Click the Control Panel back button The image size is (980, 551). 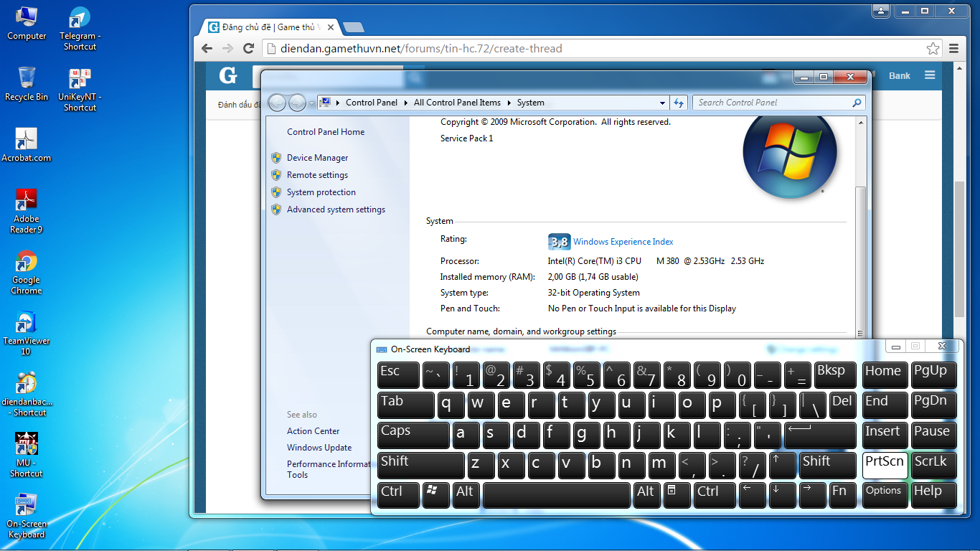pos(277,103)
